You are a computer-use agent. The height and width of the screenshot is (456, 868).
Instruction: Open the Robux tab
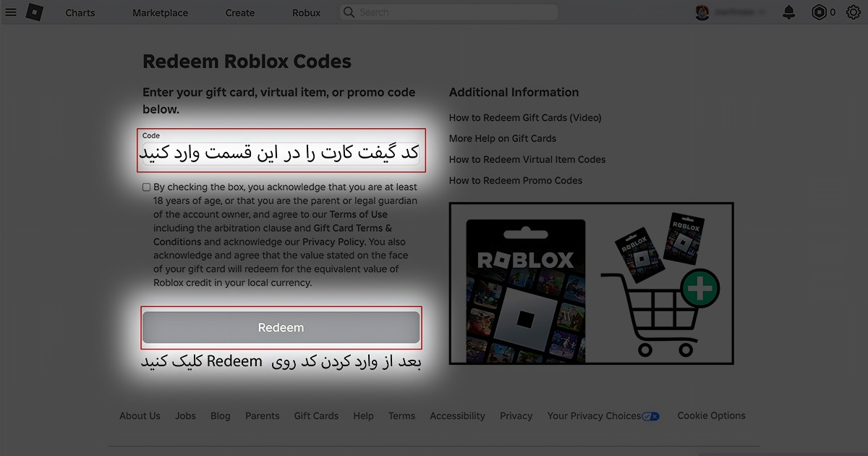point(307,13)
